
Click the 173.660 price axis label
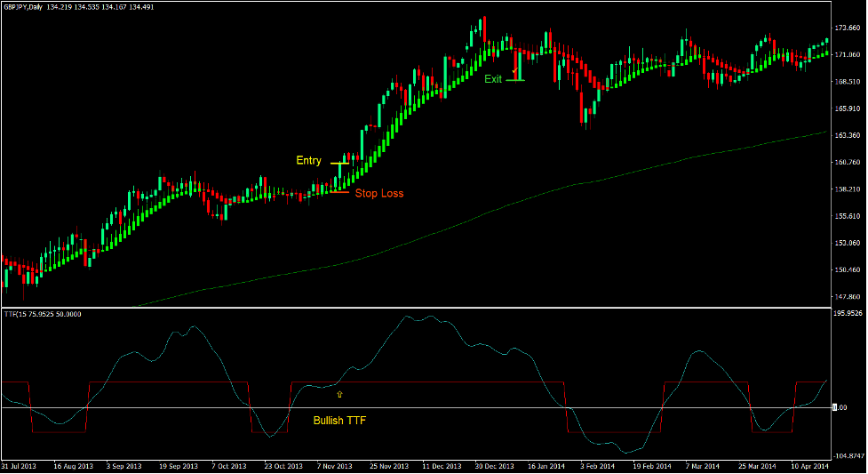pyautogui.click(x=848, y=28)
